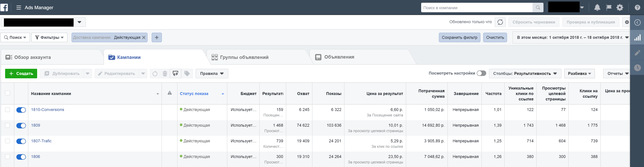Viewport: 644px width, 167px height.
Task: Click Сбросить черновики button
Action: click(x=534, y=22)
